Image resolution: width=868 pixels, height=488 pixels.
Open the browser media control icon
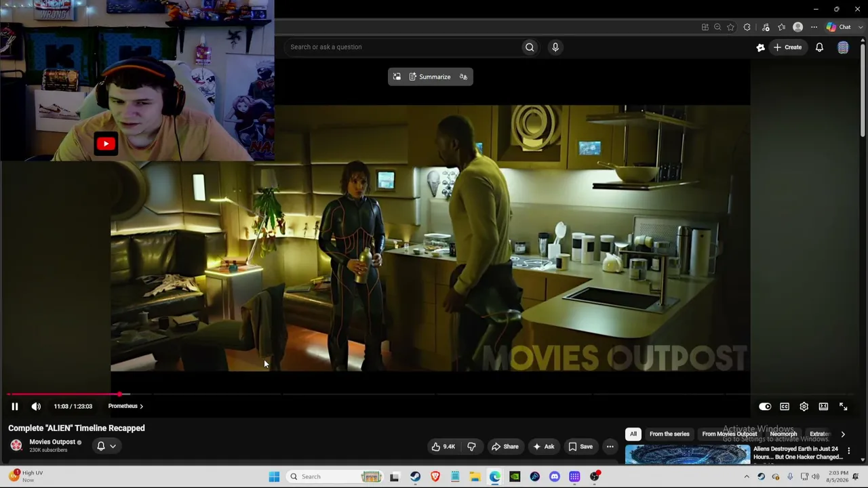click(x=766, y=27)
